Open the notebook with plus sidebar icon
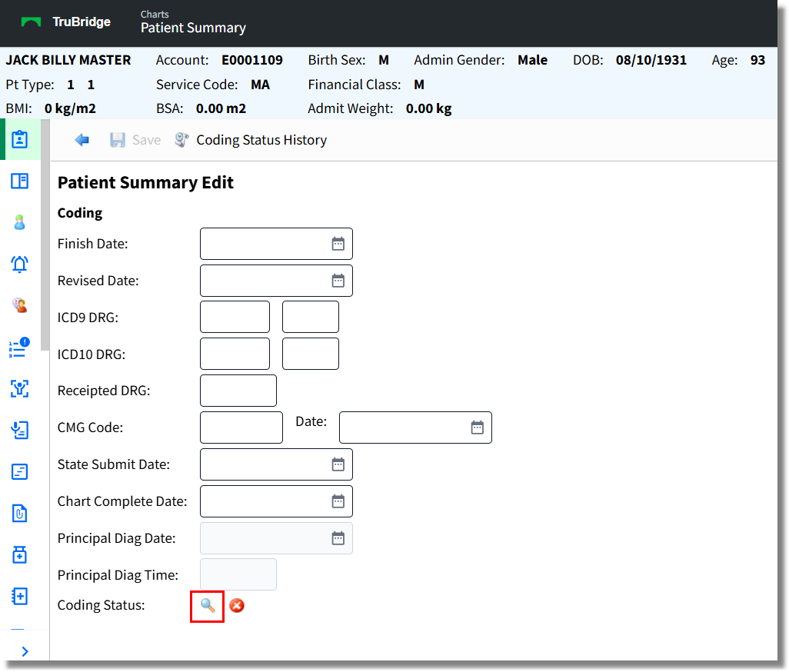 [20, 597]
